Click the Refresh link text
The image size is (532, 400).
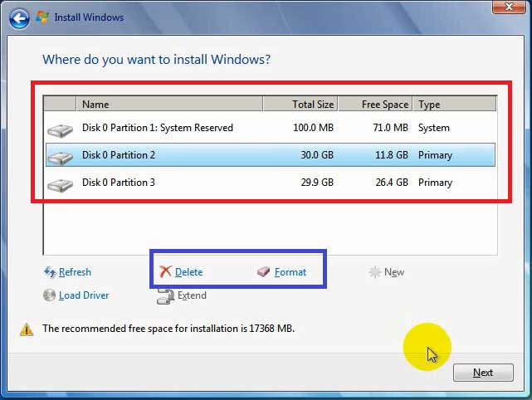click(x=75, y=272)
